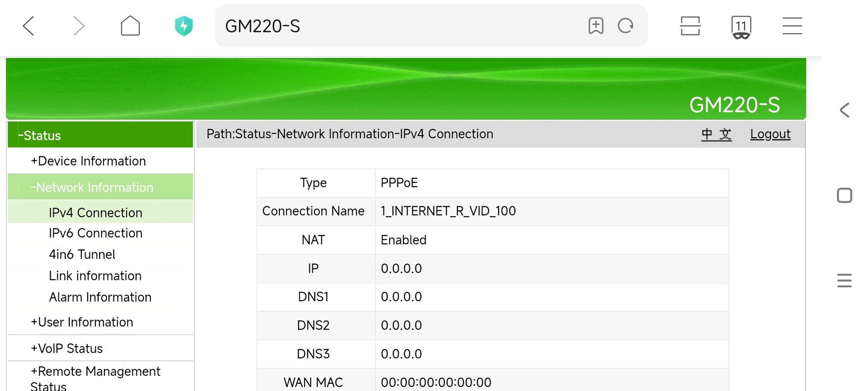Go back using the browser back arrow
This screenshot has height=391, width=868.
[x=28, y=26]
